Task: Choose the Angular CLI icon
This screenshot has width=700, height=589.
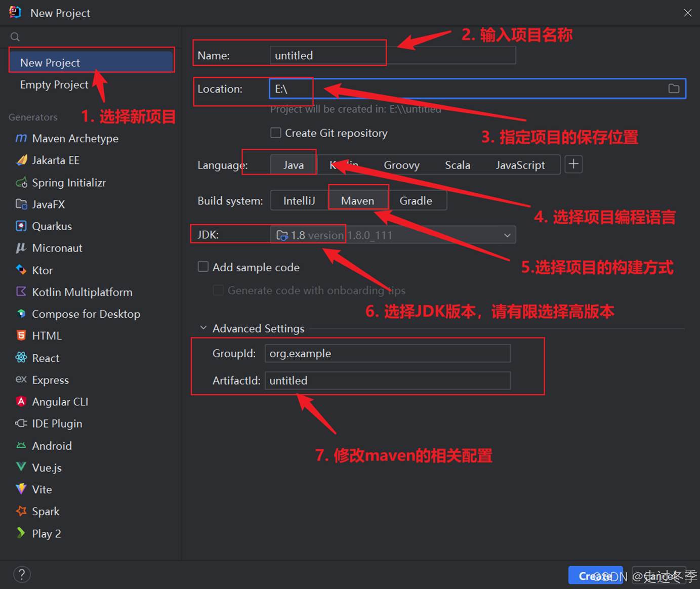Action: pos(21,401)
